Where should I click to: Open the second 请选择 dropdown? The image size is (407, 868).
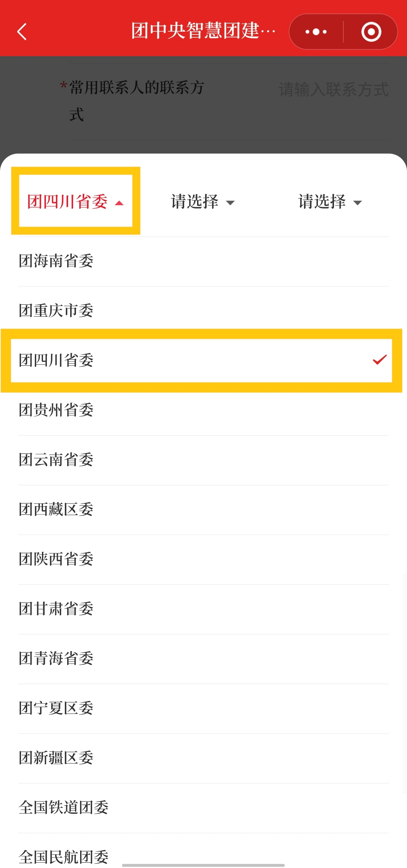click(x=203, y=202)
